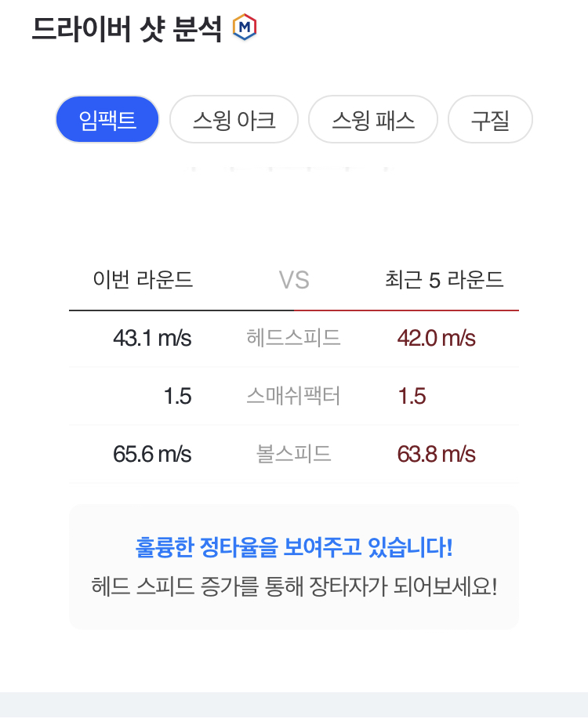
Task: Click the 65.6 m/s ball speed value
Action: pyautogui.click(x=152, y=454)
